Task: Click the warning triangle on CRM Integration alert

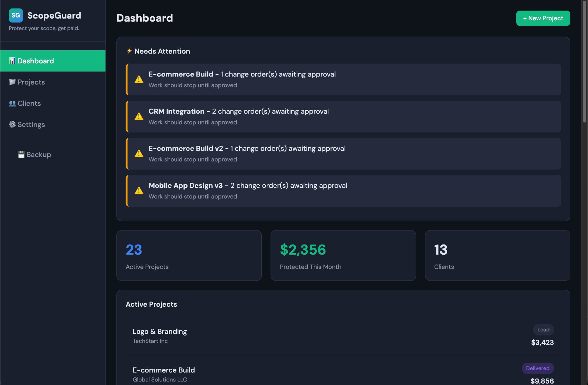Action: [138, 117]
